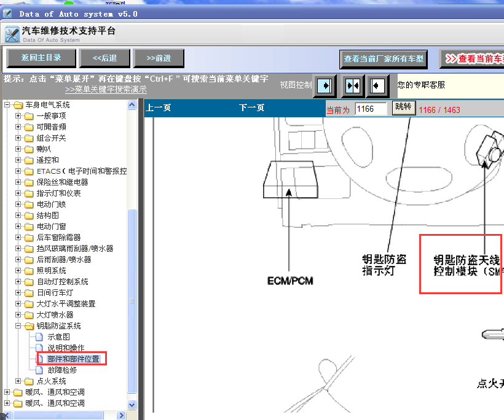Expand the last 暖风、通风和空调 folder
Viewport: 504px width, 420px height.
(x=7, y=403)
